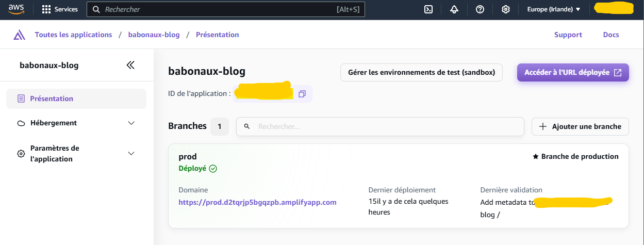Click the Hébergement cloud icon
Image resolution: width=644 pixels, height=245 pixels.
[x=21, y=123]
